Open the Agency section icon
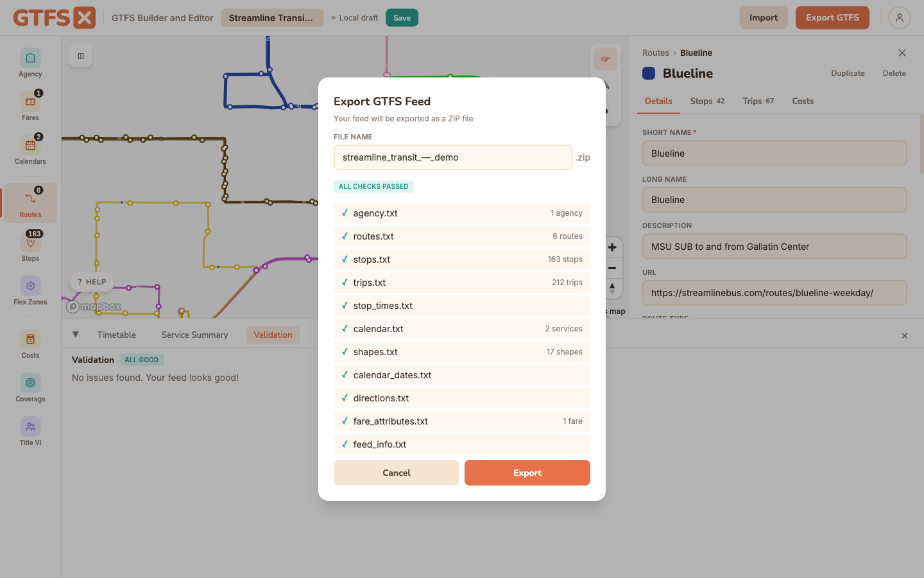 30,58
